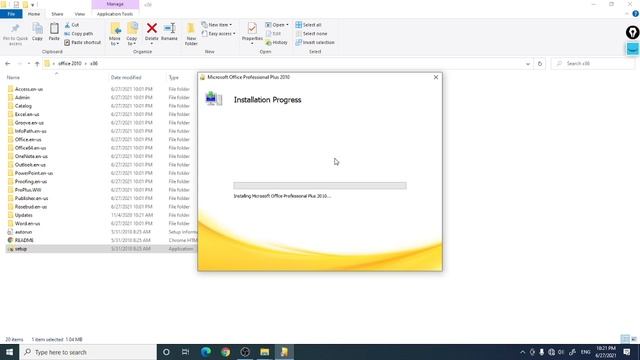Click the taskbar search box
The height and width of the screenshot is (360, 640).
coord(88,352)
